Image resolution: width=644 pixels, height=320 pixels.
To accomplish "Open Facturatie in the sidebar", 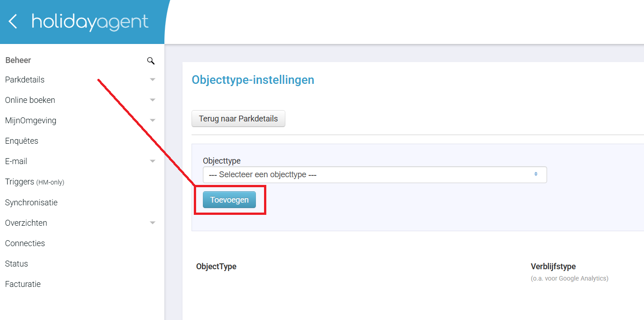I will point(23,284).
